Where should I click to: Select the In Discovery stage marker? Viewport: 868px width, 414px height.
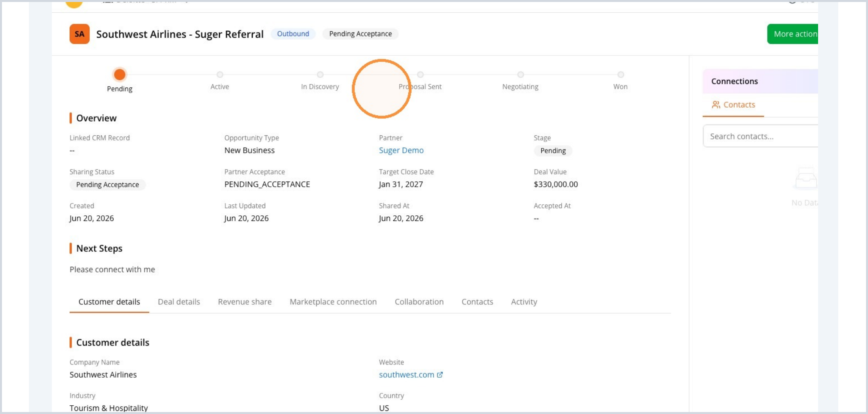pyautogui.click(x=320, y=74)
